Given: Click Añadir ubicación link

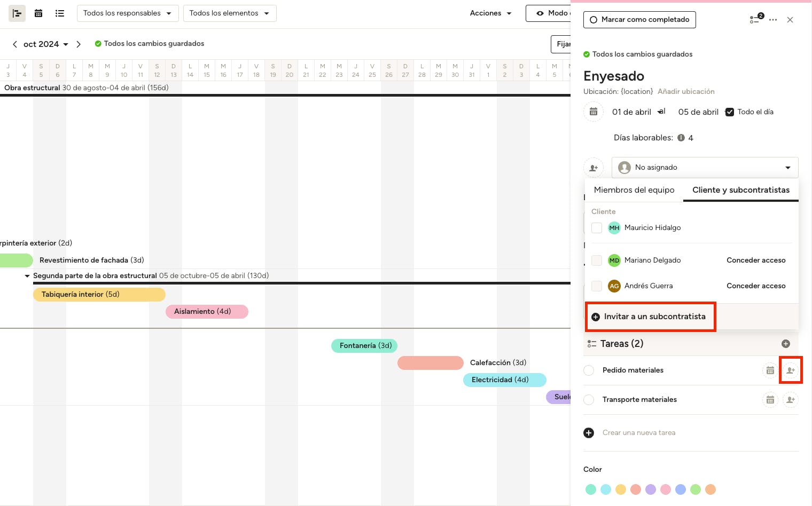Looking at the screenshot, I should (685, 92).
